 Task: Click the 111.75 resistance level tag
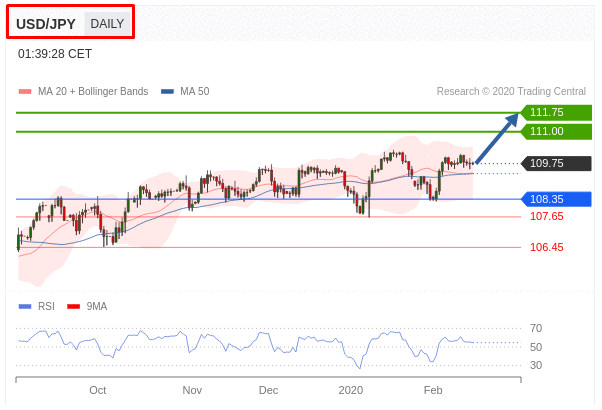coord(556,112)
